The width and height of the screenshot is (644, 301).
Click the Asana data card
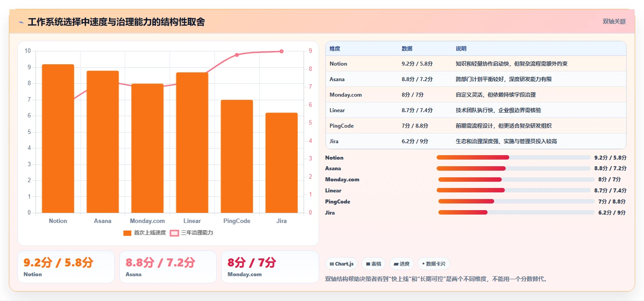coord(168,267)
